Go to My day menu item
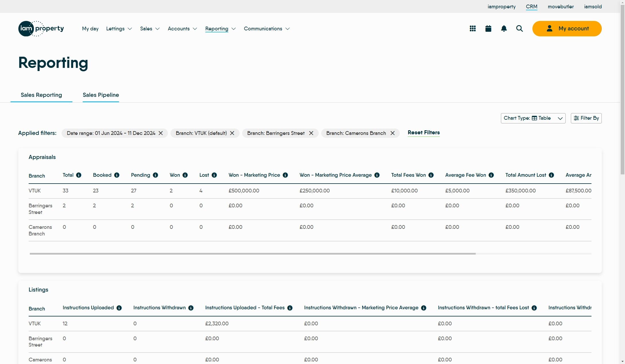Viewport: 625px width, 364px height. 90,29
